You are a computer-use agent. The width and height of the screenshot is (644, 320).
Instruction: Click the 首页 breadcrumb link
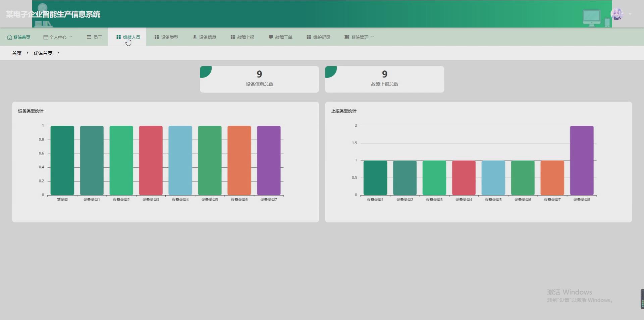[x=17, y=53]
